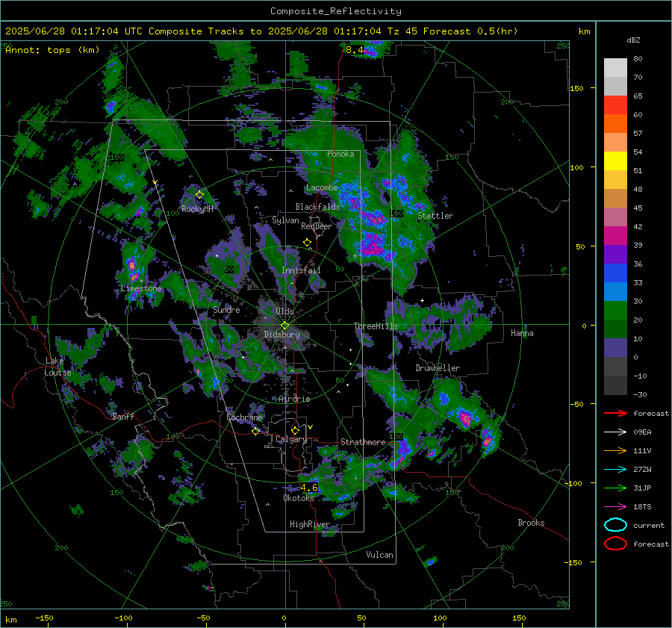Viewport: 672px width, 628px height.
Task: Click the Lacombe town label
Action: click(322, 187)
